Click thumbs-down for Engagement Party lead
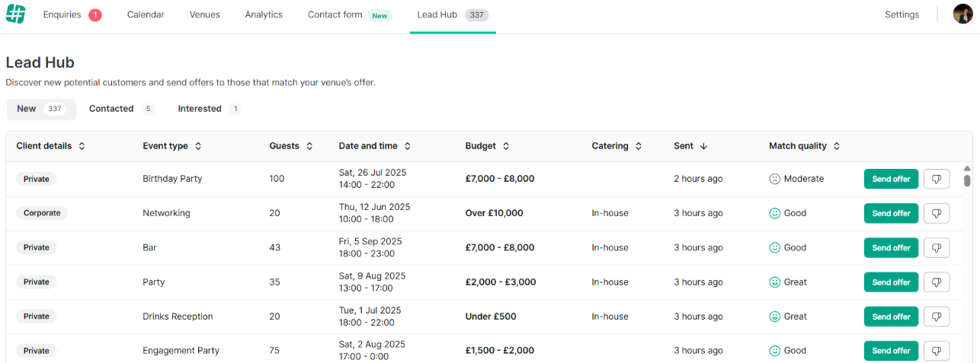 coord(937,351)
